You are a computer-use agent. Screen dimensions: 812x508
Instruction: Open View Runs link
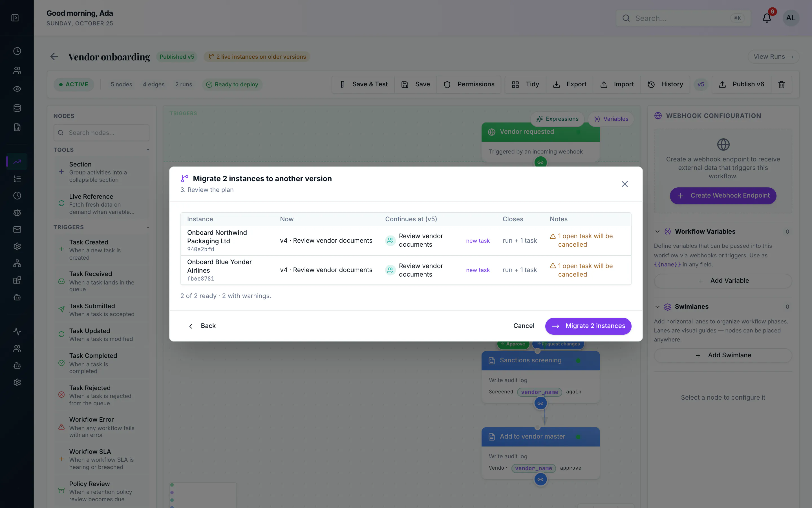click(773, 56)
